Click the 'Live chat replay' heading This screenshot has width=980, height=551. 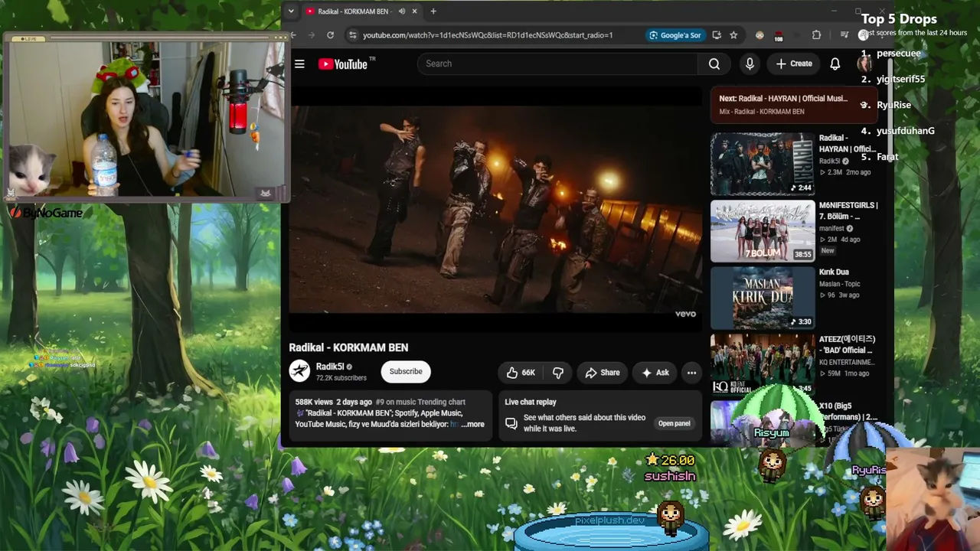coord(531,402)
